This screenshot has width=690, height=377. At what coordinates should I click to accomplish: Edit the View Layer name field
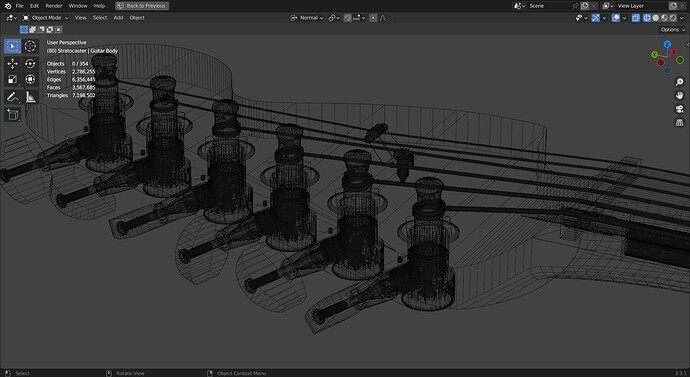pos(641,6)
